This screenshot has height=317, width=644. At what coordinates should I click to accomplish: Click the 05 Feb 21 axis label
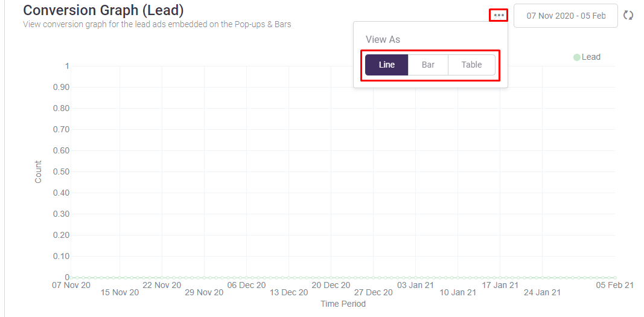614,285
